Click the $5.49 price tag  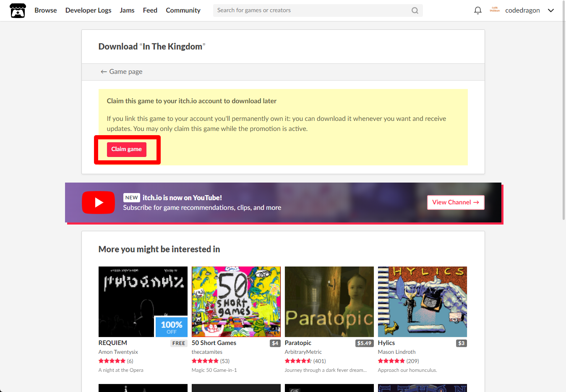[364, 343]
